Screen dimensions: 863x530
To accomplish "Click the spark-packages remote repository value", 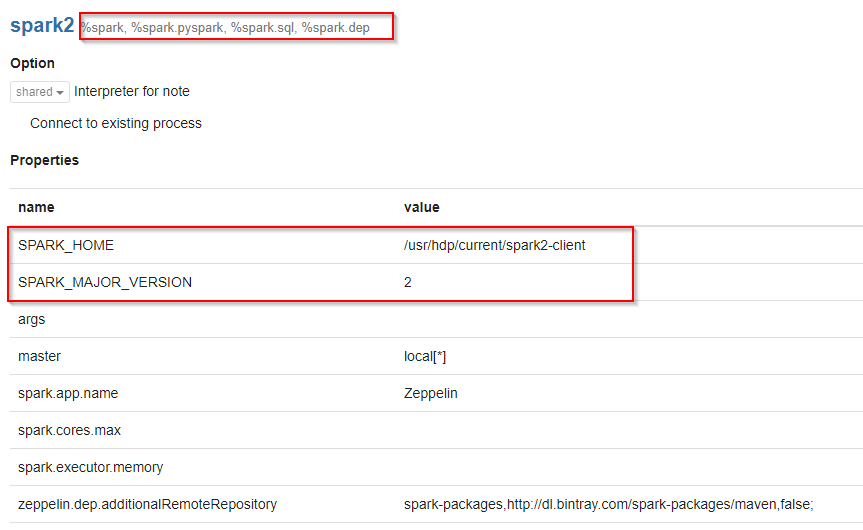I will coord(608,505).
